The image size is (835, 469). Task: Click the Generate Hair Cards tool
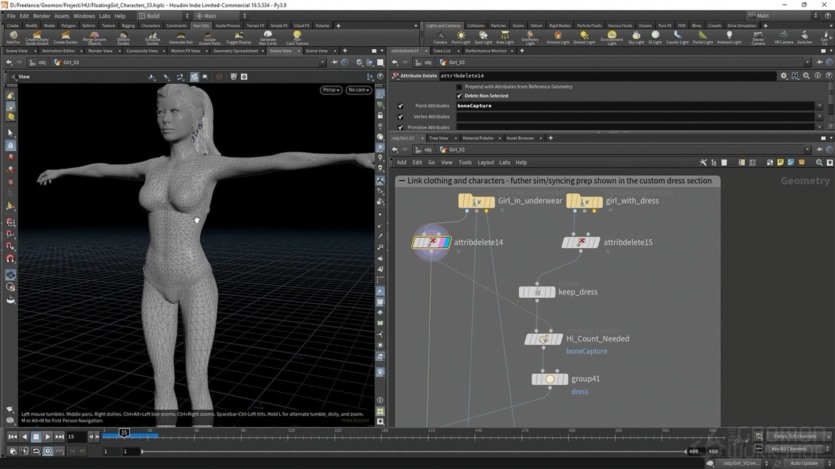point(267,37)
